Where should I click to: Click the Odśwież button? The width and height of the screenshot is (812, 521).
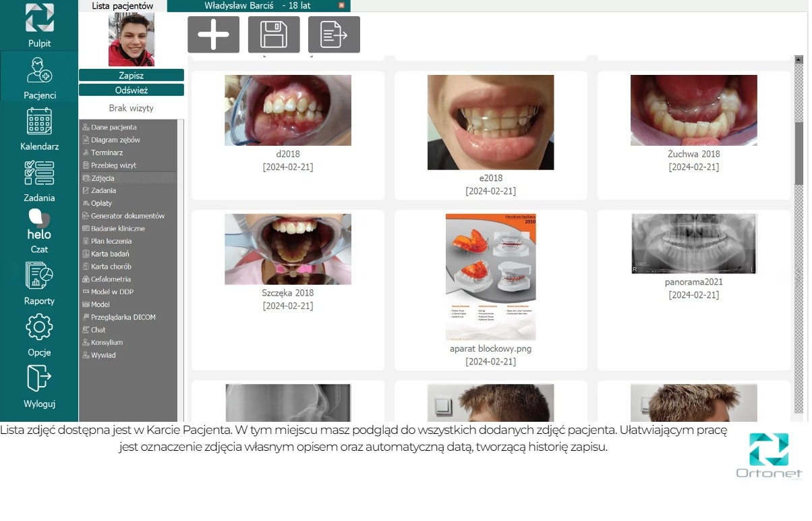pyautogui.click(x=132, y=90)
